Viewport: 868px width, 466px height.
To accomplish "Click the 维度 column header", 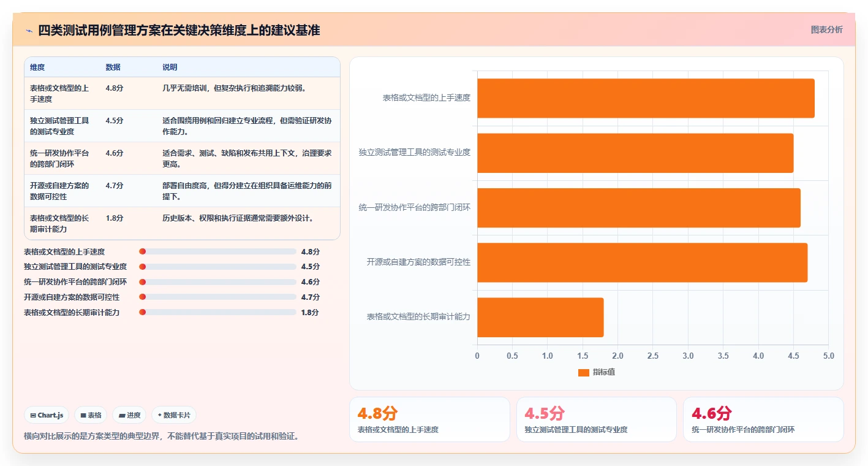I will (37, 67).
